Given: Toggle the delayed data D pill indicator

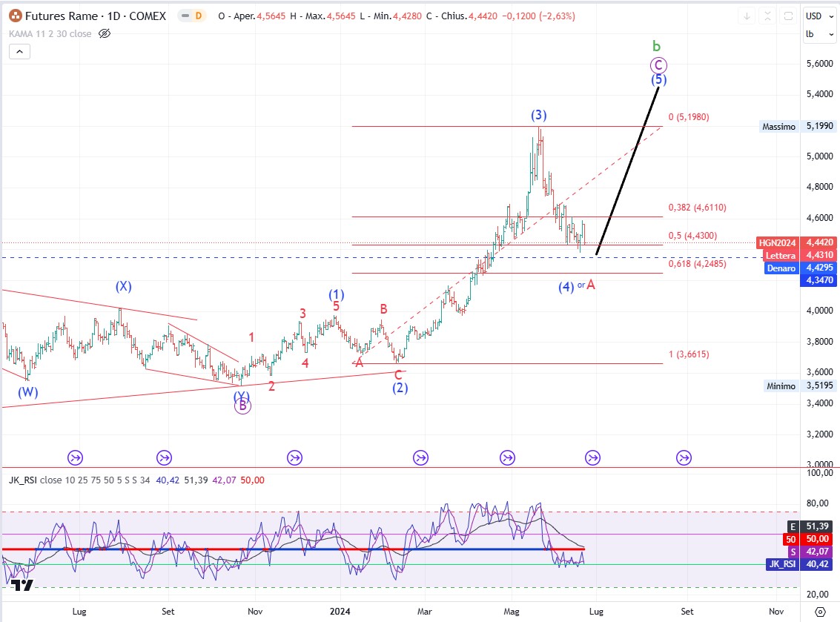Looking at the screenshot, I should point(192,16).
